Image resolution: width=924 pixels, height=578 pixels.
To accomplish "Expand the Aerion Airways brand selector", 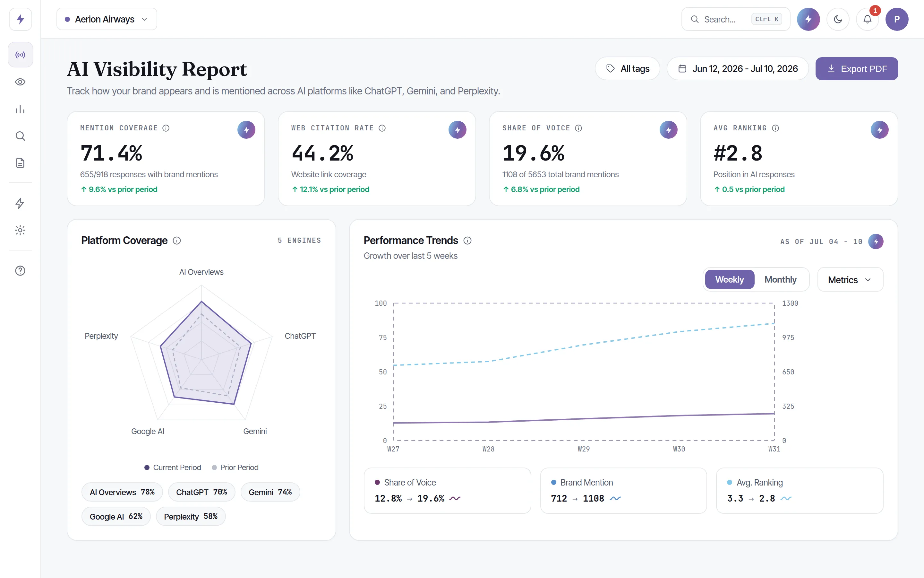I will pyautogui.click(x=107, y=19).
